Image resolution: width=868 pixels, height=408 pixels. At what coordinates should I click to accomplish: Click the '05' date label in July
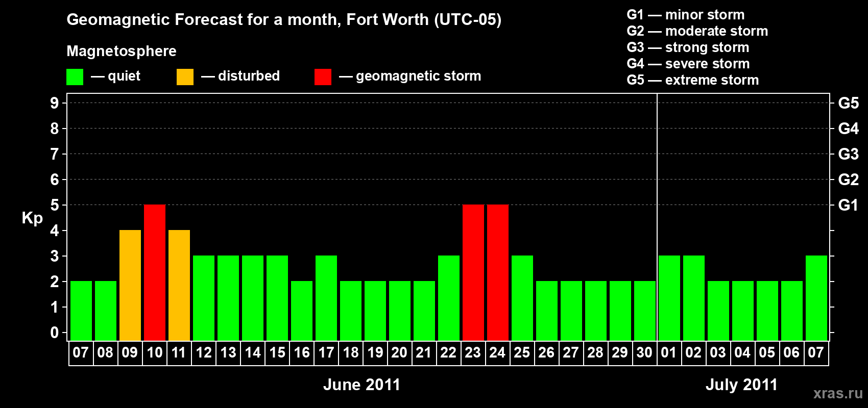(767, 353)
